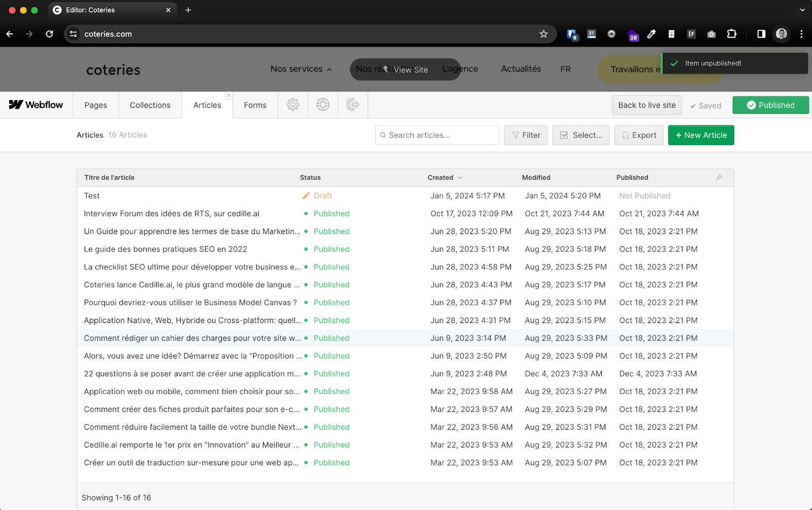The image size is (812, 510).
Task: Go back with the browser back arrow
Action: point(10,34)
